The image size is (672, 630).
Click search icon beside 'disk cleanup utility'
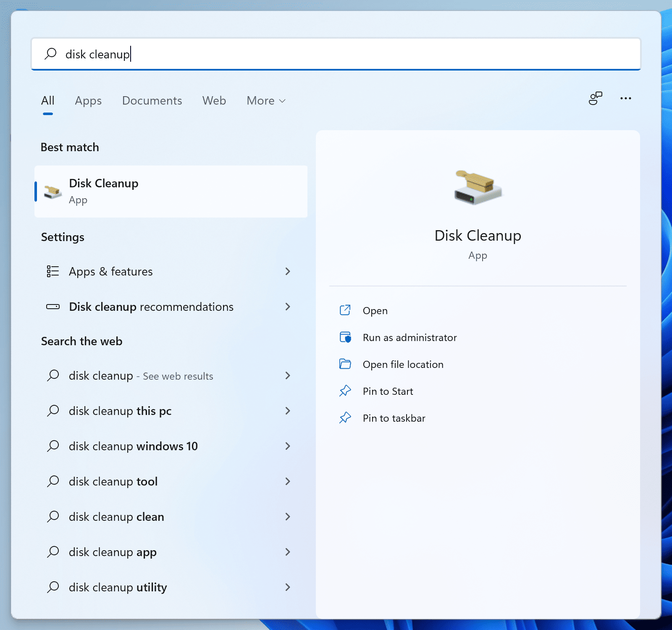(53, 587)
